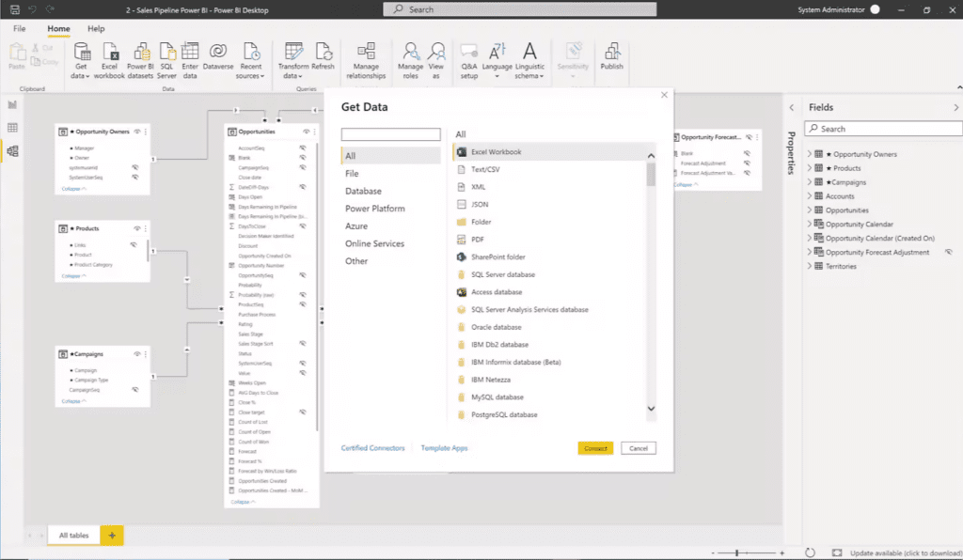Click the Refresh ribbon icon
The width and height of the screenshot is (963, 560).
[x=324, y=56]
